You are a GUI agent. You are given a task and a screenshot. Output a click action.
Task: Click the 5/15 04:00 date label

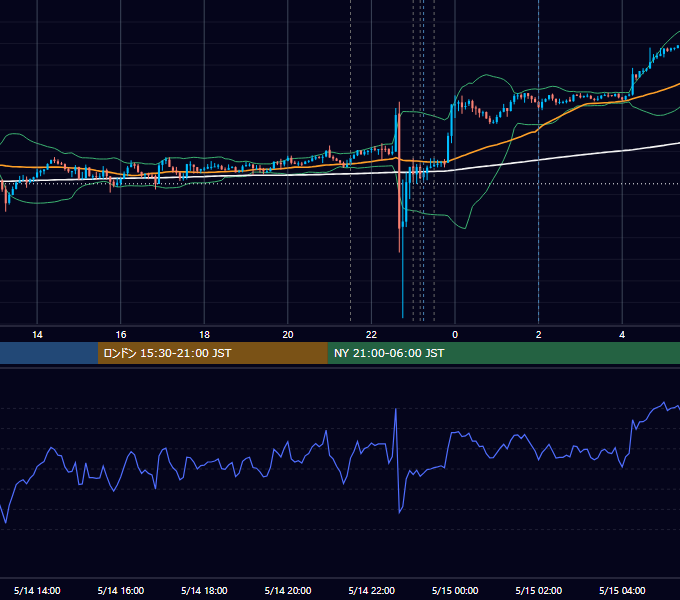(x=622, y=590)
